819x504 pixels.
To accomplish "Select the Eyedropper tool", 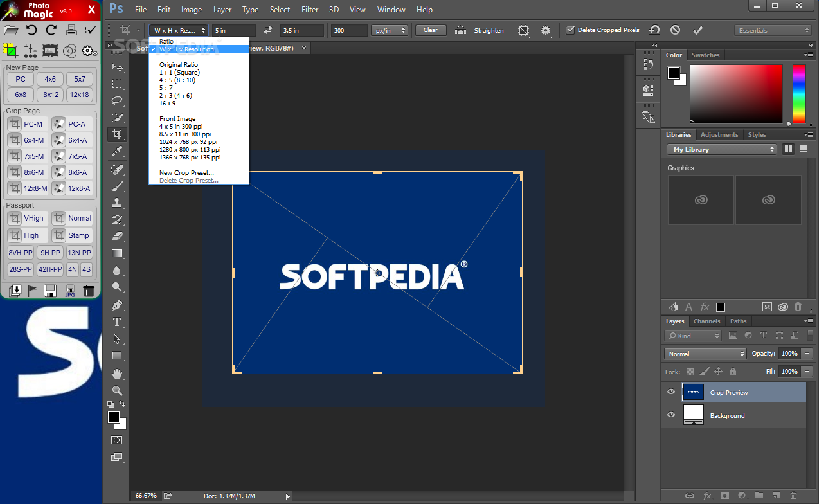I will pos(117,151).
